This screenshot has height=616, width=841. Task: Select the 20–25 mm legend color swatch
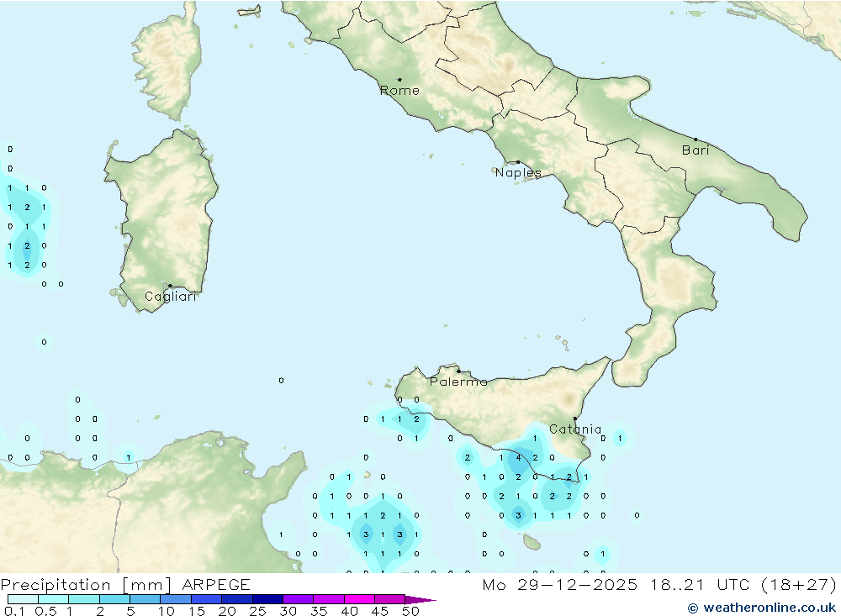(x=237, y=599)
